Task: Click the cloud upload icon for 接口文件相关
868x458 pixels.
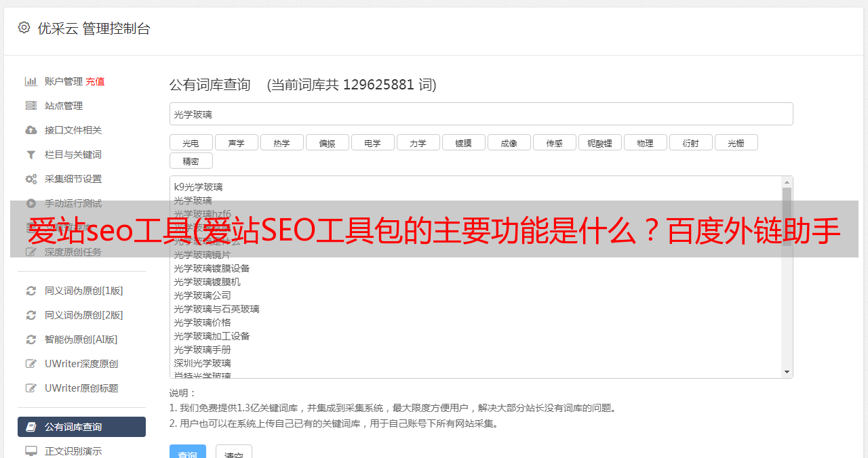Action: pos(31,130)
